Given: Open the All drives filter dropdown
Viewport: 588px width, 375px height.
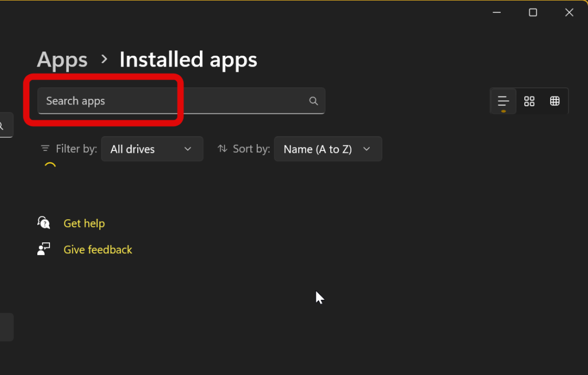Looking at the screenshot, I should coord(152,149).
